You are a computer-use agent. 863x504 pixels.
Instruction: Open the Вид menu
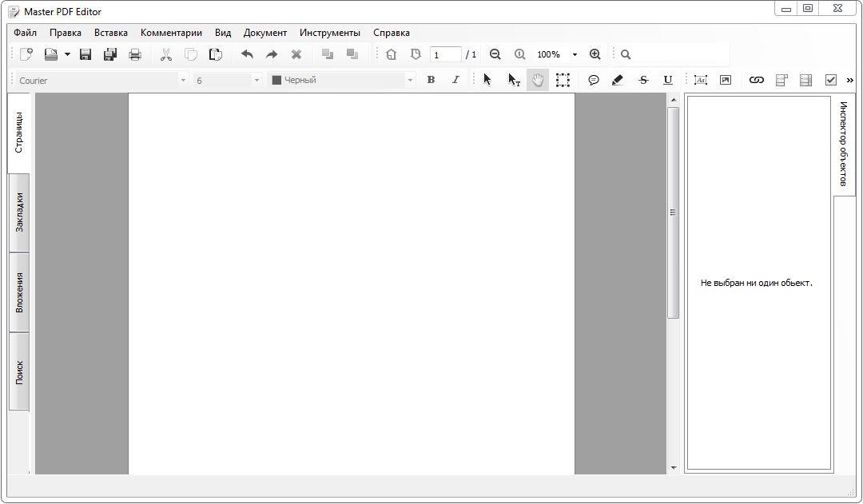223,33
